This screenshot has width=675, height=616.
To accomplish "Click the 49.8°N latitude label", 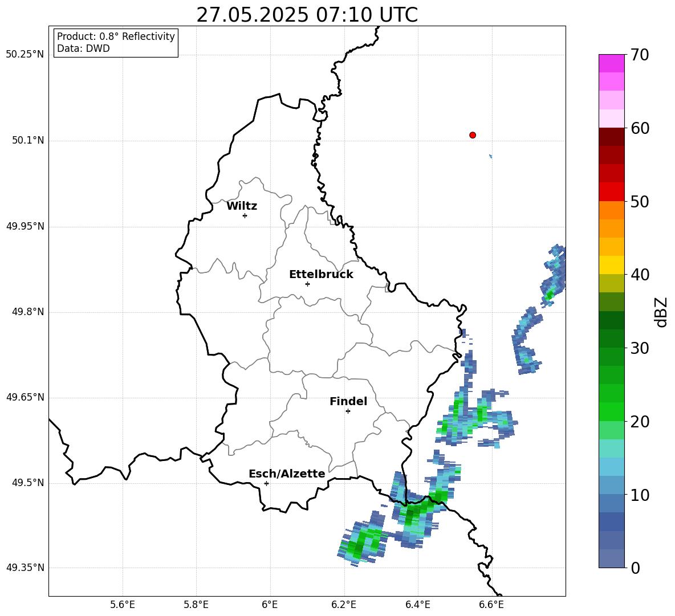I will [x=29, y=312].
